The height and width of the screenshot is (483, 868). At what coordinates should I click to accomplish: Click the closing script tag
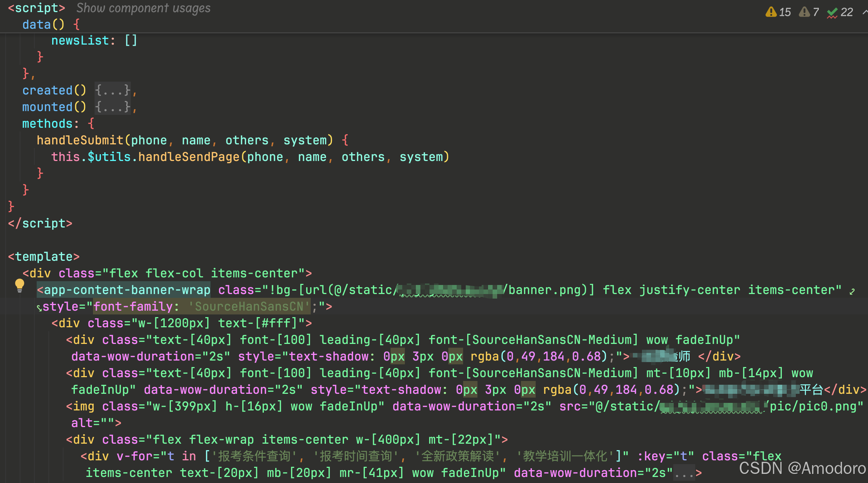(40, 223)
